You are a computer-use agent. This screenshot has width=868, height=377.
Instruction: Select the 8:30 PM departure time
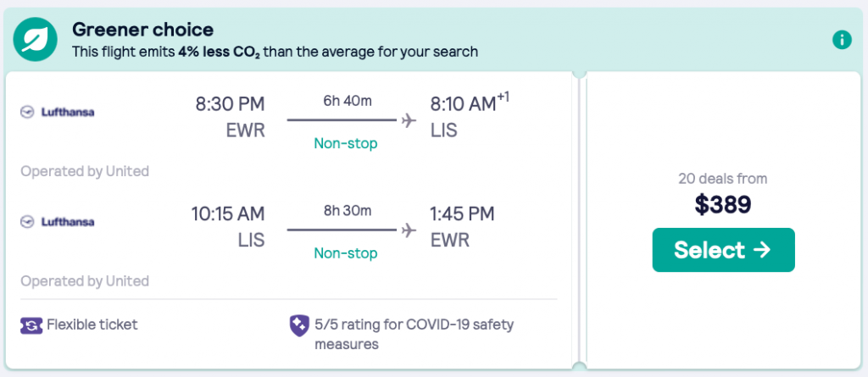230,104
